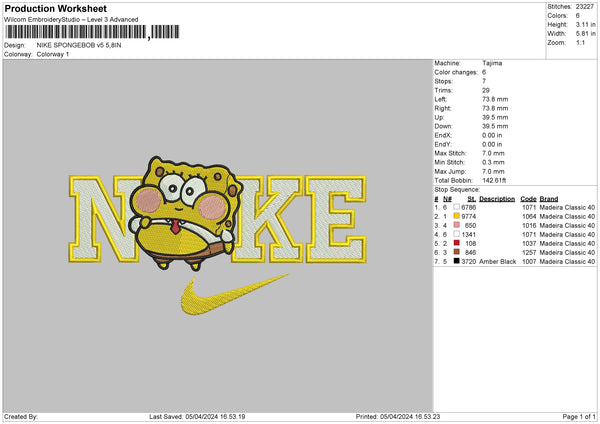Click the pink swatch in the 650 row
The image size is (600, 424).
457,225
